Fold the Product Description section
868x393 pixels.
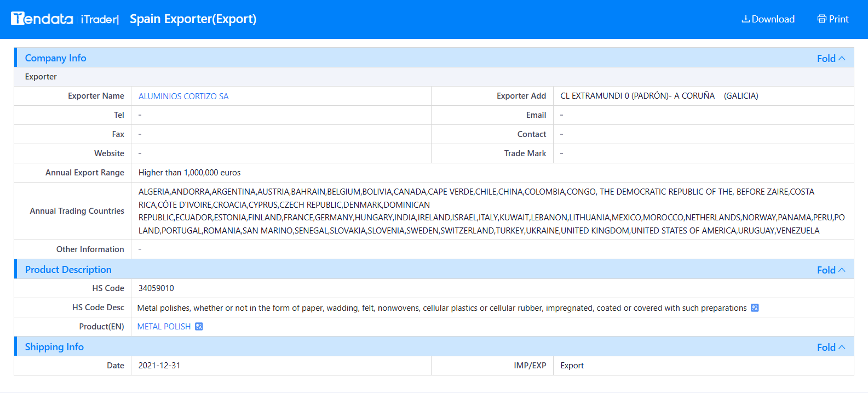coord(831,270)
